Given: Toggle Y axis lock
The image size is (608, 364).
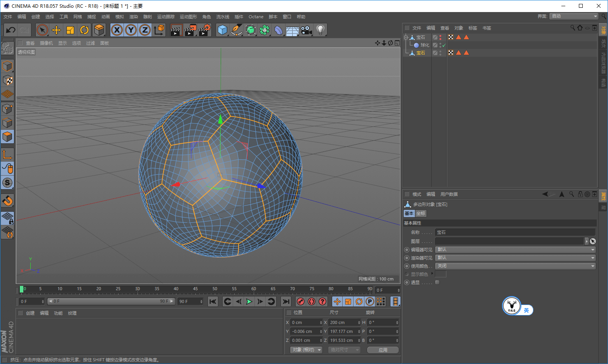Looking at the screenshot, I should 131,30.
